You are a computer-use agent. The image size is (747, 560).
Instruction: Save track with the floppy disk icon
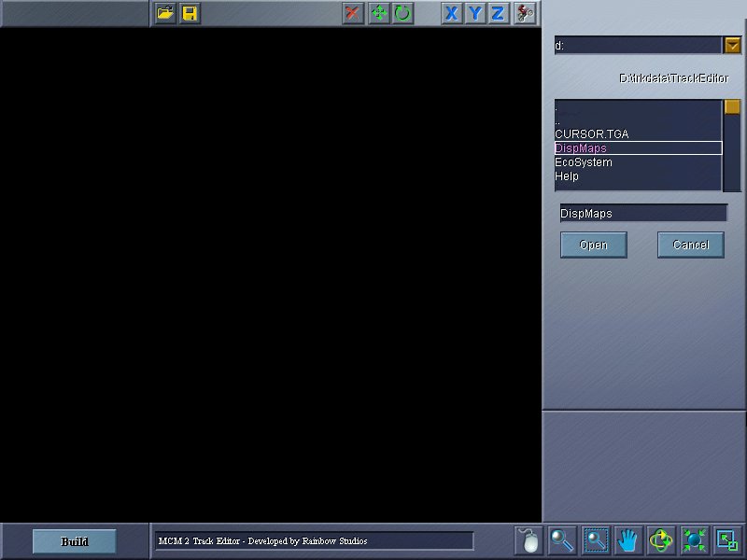point(190,13)
